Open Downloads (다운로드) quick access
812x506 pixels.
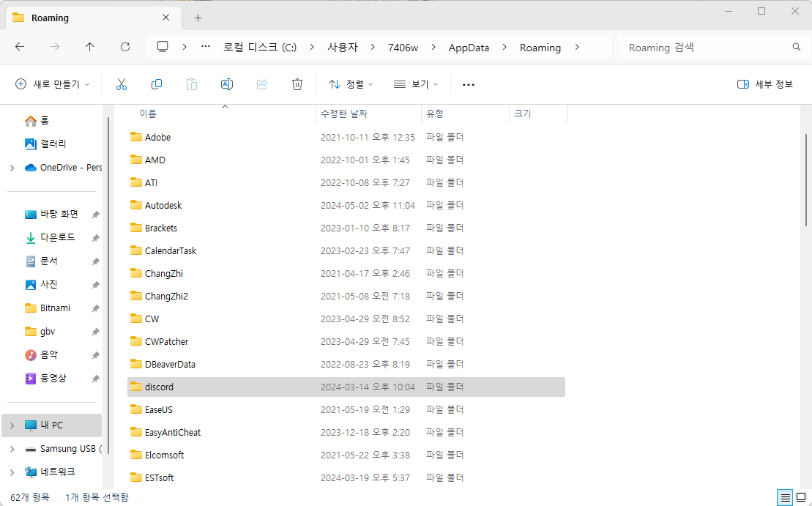coord(51,237)
